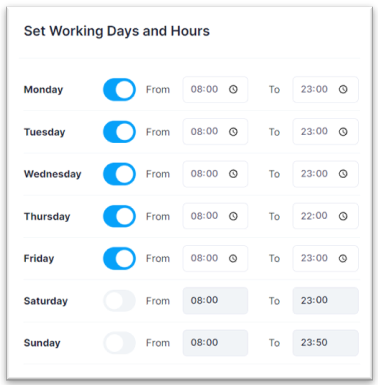The height and width of the screenshot is (385, 378).
Task: Click clock icon in Tuesday To field
Action: 343,132
